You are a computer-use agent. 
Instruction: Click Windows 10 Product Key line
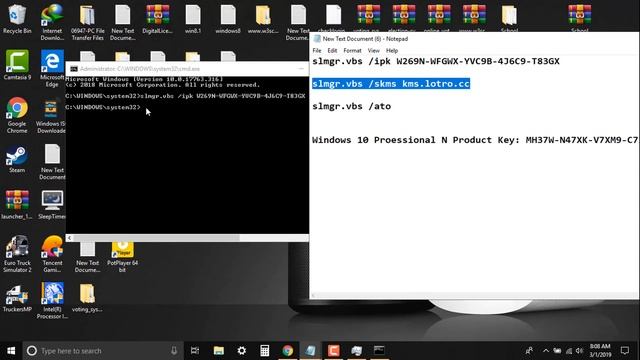click(475, 140)
